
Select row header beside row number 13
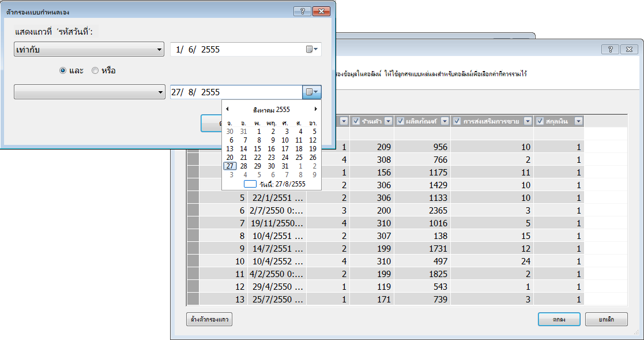click(193, 299)
